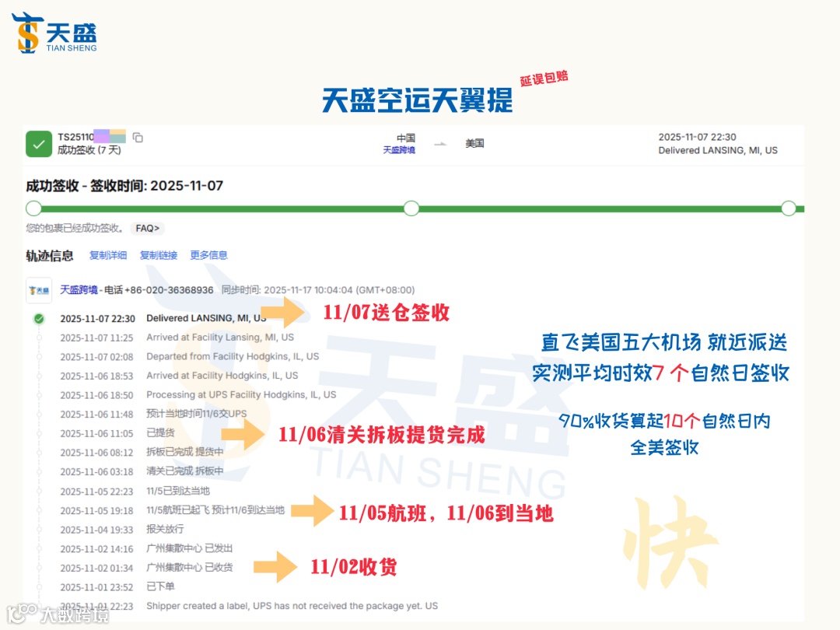This screenshot has width=840, height=630.
Task: Click 'Arrived at Facility Hodgkins, IL, US' row
Action: [222, 376]
